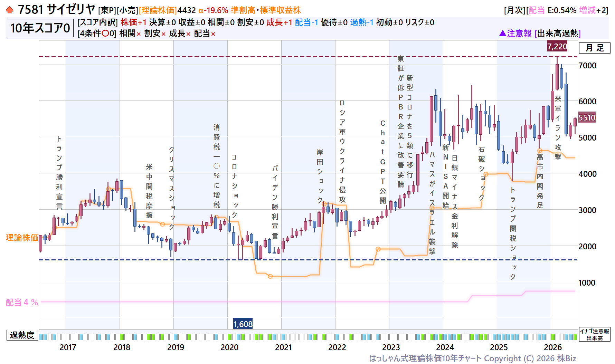Click the "決算±0" score item
The width and height of the screenshot is (615, 364).
(x=163, y=22)
